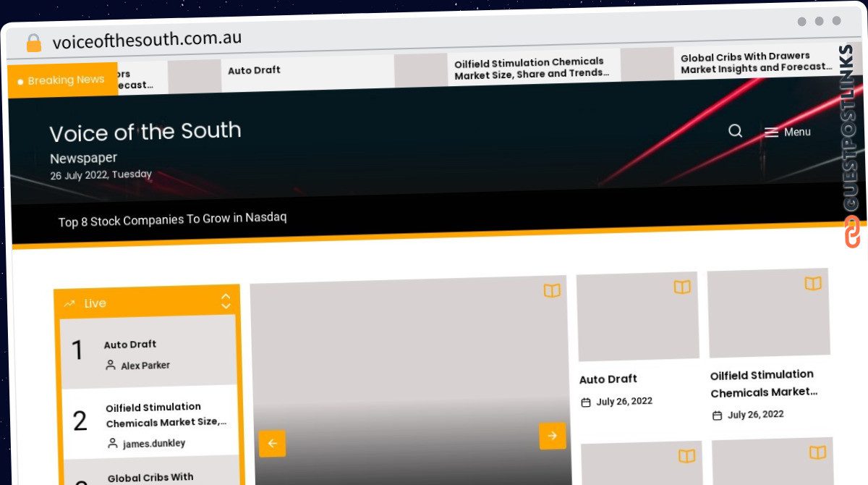This screenshot has height=485, width=868.
Task: Click calendar icon under Auto Draft card
Action: (586, 402)
